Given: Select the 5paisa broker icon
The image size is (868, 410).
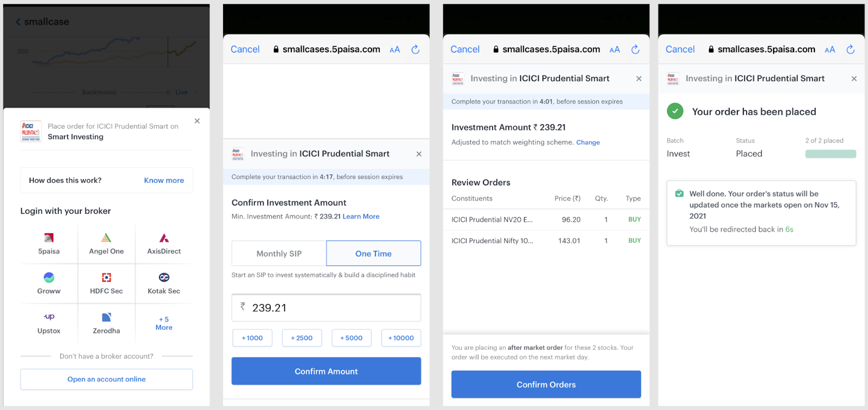Looking at the screenshot, I should tap(49, 238).
